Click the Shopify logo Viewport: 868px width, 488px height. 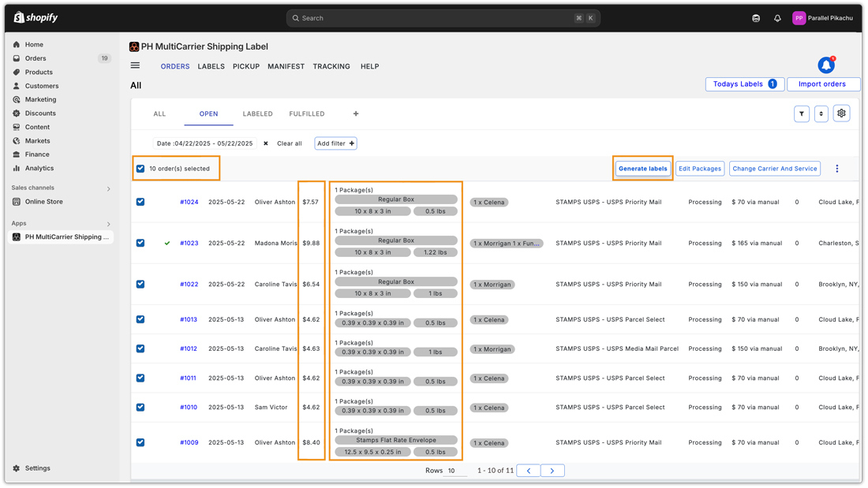pyautogui.click(x=36, y=17)
